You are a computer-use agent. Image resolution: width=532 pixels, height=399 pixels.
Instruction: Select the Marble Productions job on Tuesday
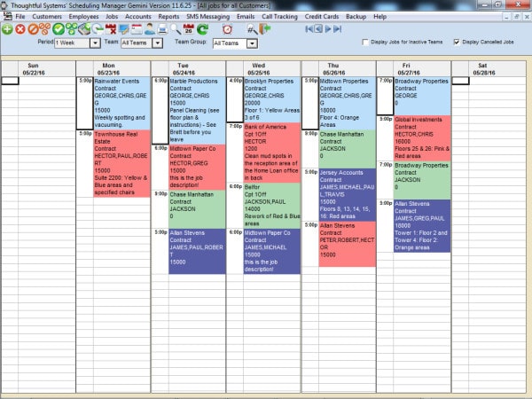click(197, 111)
